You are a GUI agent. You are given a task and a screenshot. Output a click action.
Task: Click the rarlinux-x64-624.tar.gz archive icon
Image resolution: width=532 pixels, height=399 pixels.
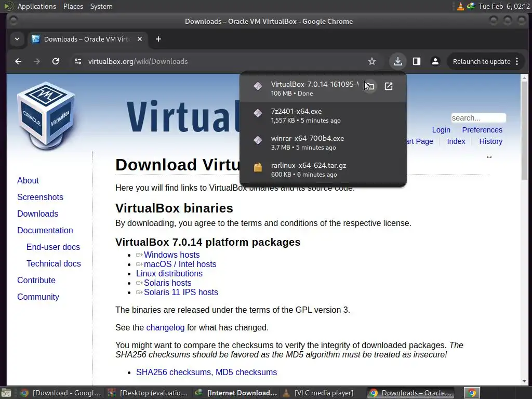258,167
